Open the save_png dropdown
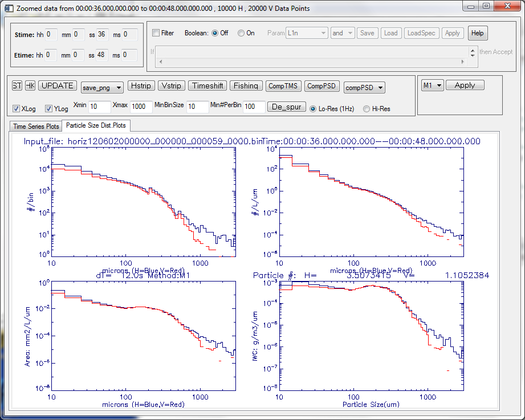525x420 pixels. (102, 87)
